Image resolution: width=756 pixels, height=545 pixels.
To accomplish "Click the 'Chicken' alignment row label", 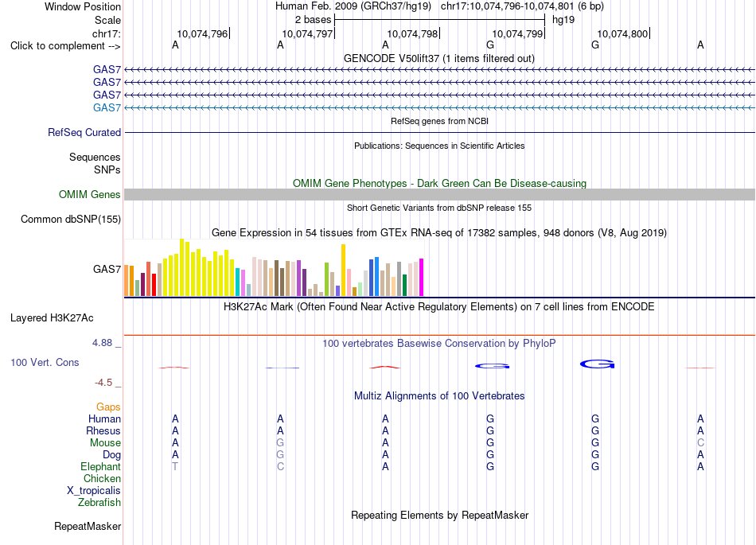I will (102, 478).
